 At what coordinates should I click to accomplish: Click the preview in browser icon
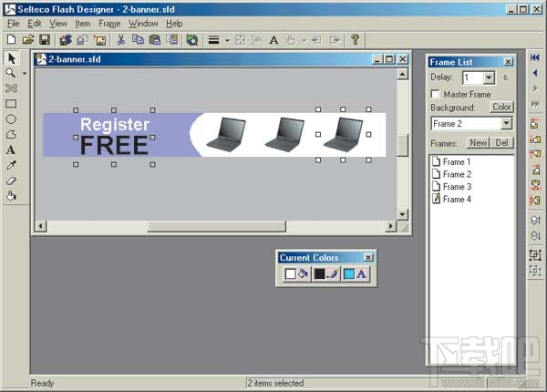191,40
